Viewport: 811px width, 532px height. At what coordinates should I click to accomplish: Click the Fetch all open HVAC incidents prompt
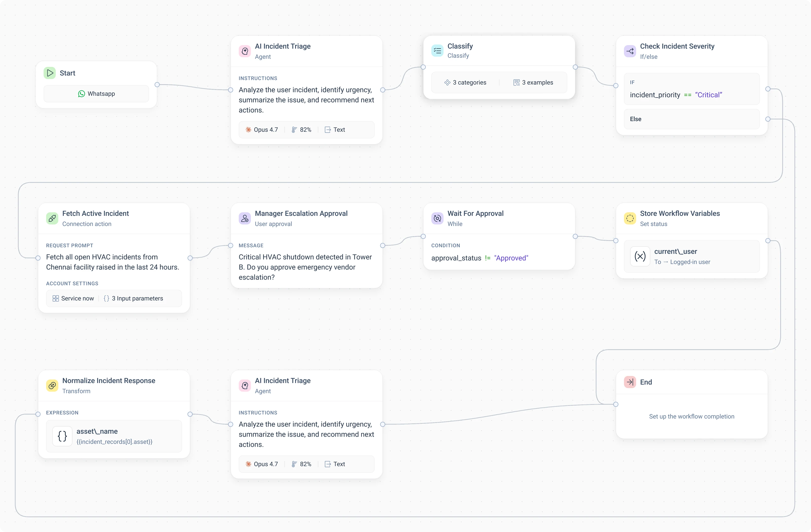113,262
